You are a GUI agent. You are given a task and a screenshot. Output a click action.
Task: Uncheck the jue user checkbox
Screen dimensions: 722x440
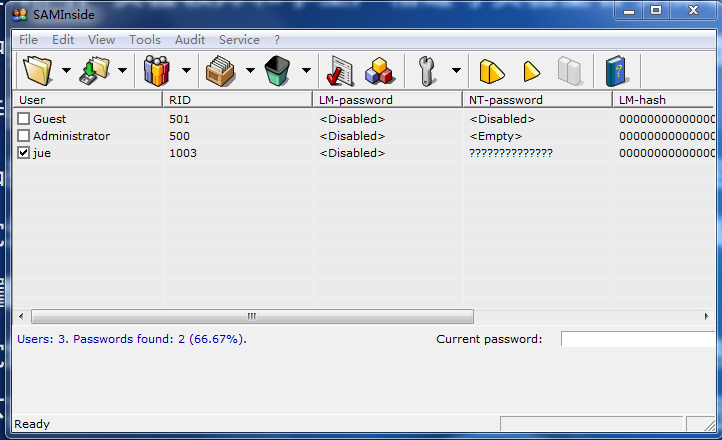pyautogui.click(x=23, y=153)
